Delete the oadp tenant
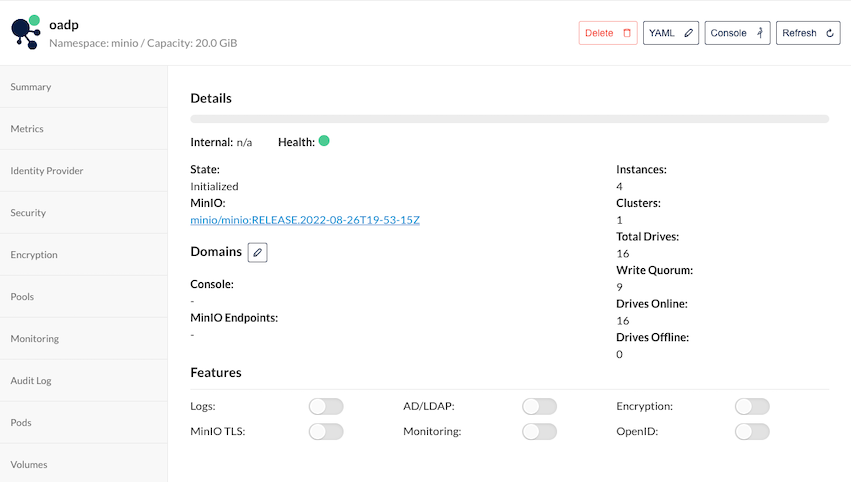This screenshot has height=482, width=851. [x=608, y=33]
